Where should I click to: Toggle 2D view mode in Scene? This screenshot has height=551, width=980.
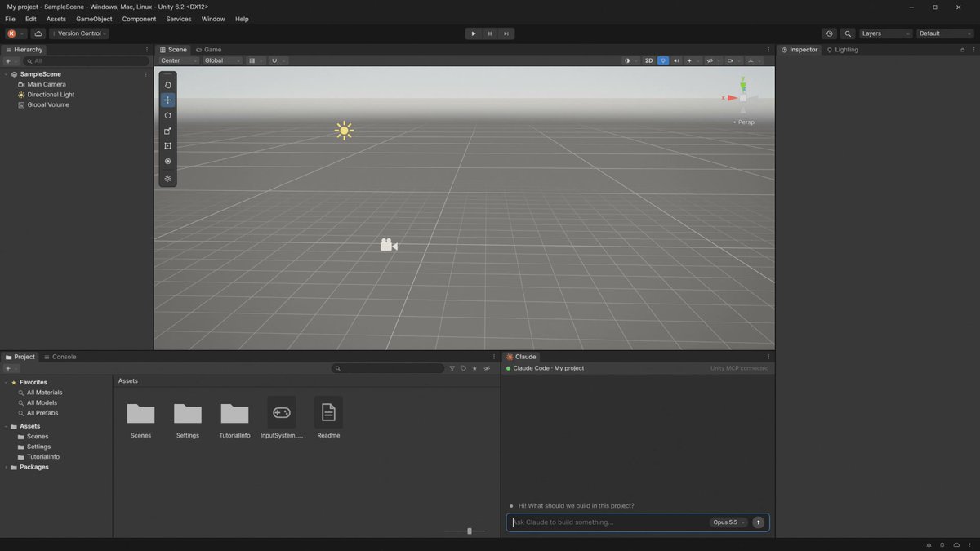coord(649,60)
